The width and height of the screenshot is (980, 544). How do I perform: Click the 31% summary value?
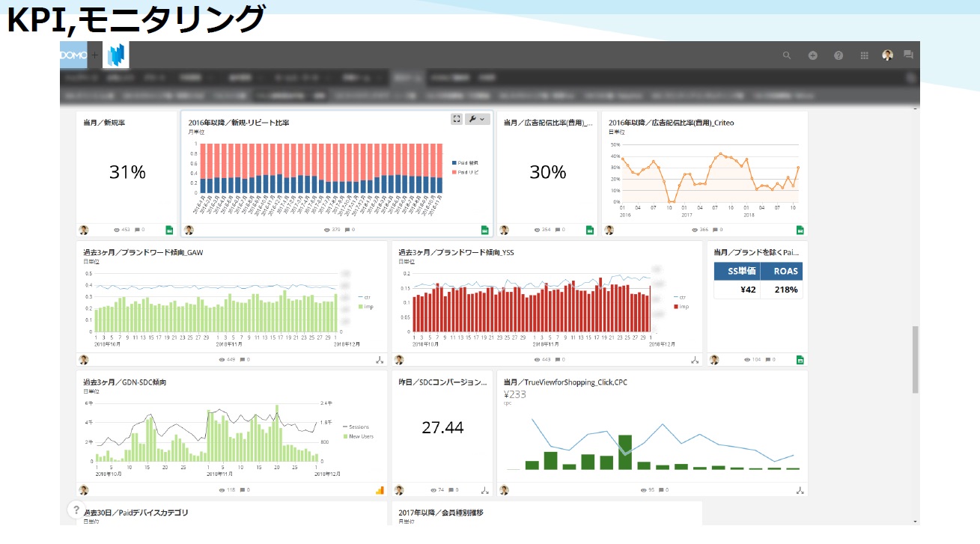127,172
